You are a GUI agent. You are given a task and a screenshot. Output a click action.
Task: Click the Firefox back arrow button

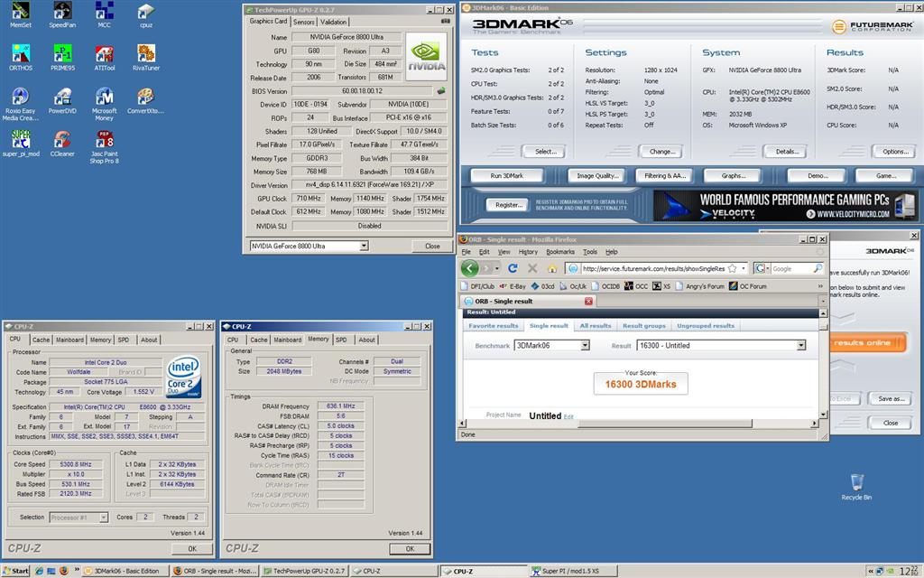tap(469, 268)
